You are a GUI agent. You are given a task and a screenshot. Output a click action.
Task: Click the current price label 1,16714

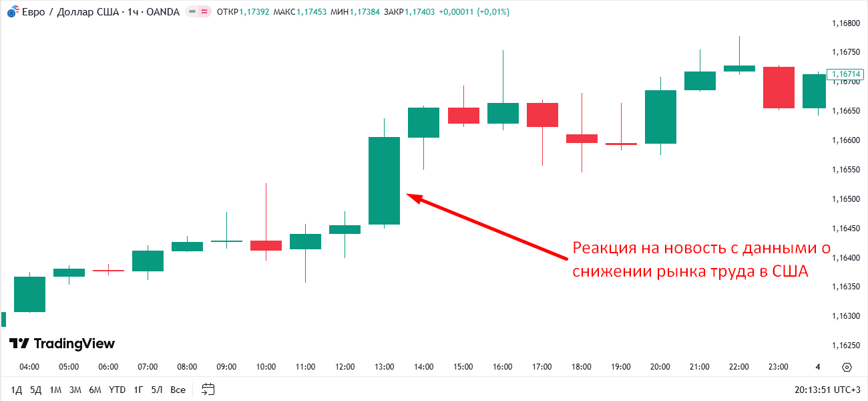[x=846, y=74]
